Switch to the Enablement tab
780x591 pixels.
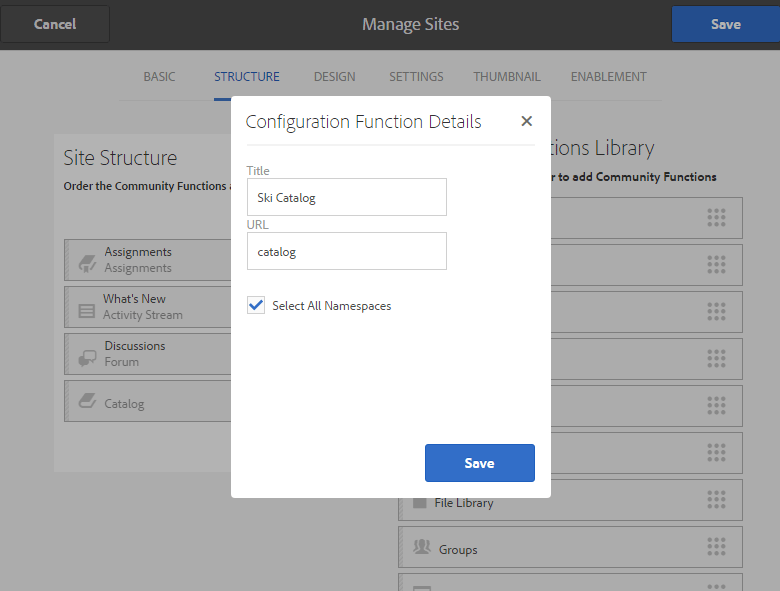[608, 77]
